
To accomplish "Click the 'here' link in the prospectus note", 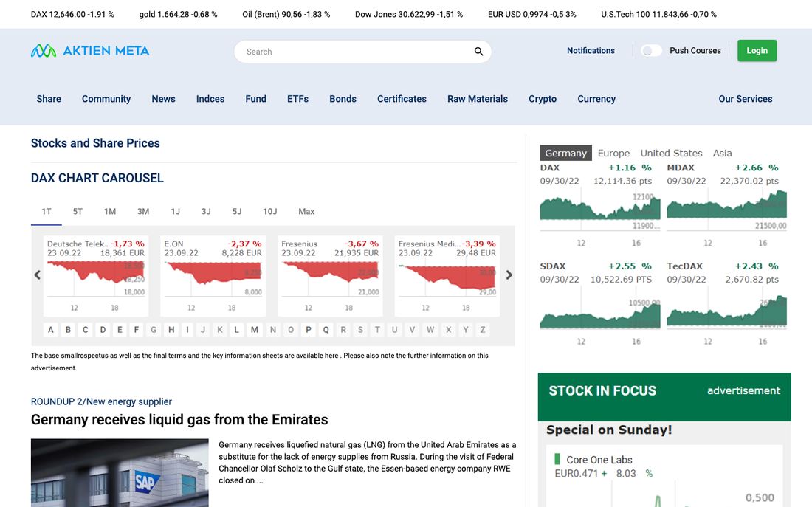I will point(331,356).
